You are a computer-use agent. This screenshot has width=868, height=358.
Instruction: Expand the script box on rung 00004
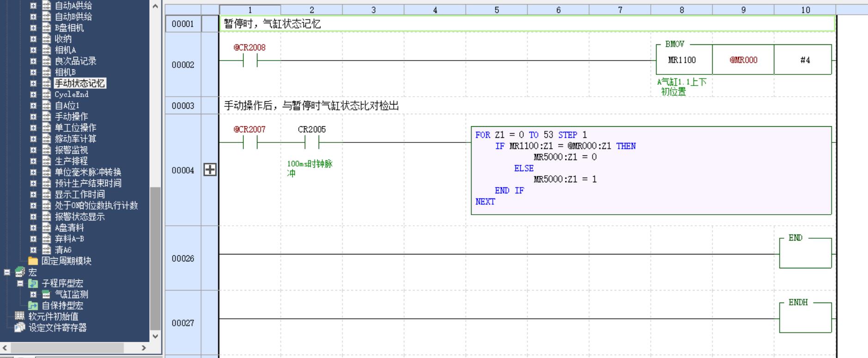click(x=210, y=170)
